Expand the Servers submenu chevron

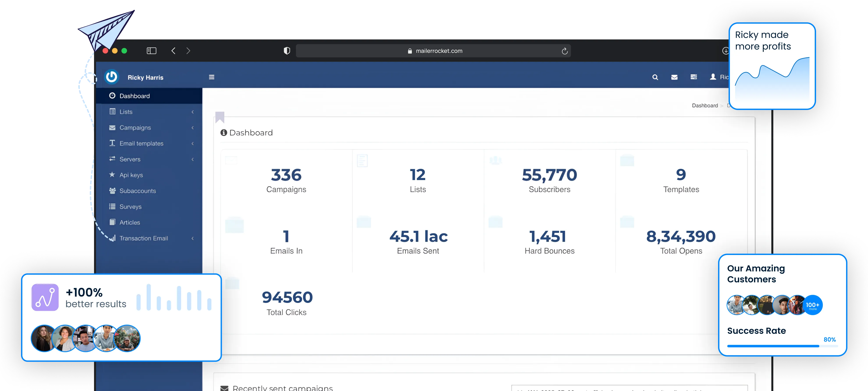(x=192, y=159)
